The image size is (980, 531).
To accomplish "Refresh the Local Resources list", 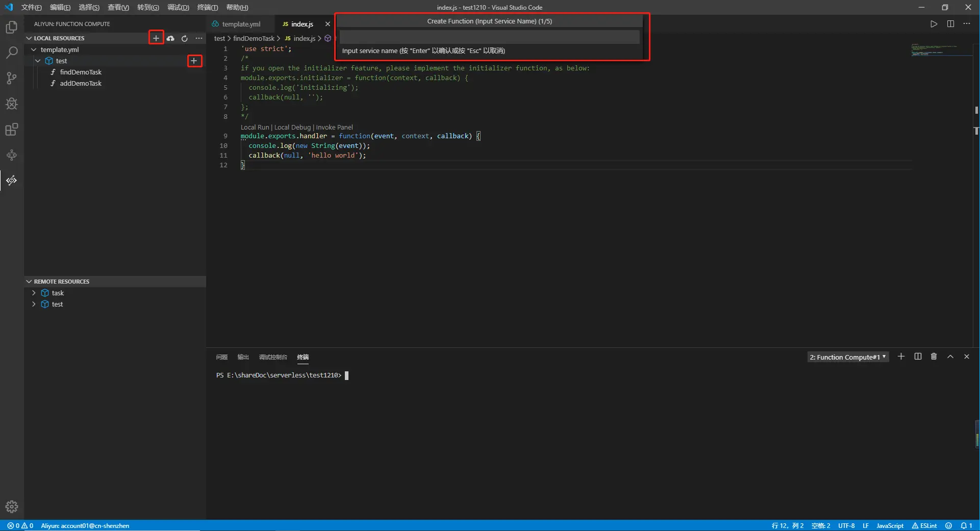I will (185, 38).
